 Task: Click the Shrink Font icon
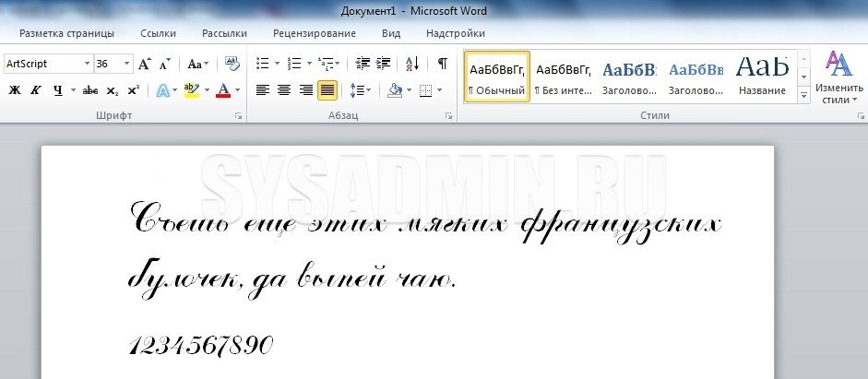pyautogui.click(x=164, y=64)
